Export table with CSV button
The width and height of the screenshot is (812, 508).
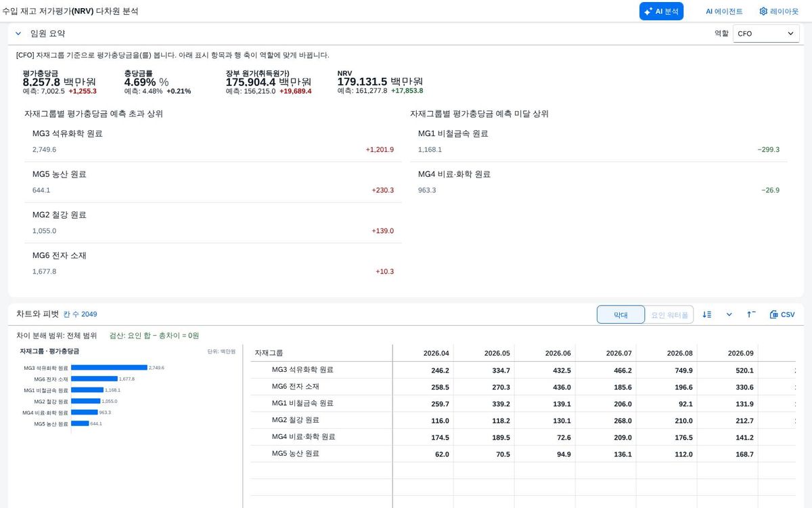click(x=782, y=314)
